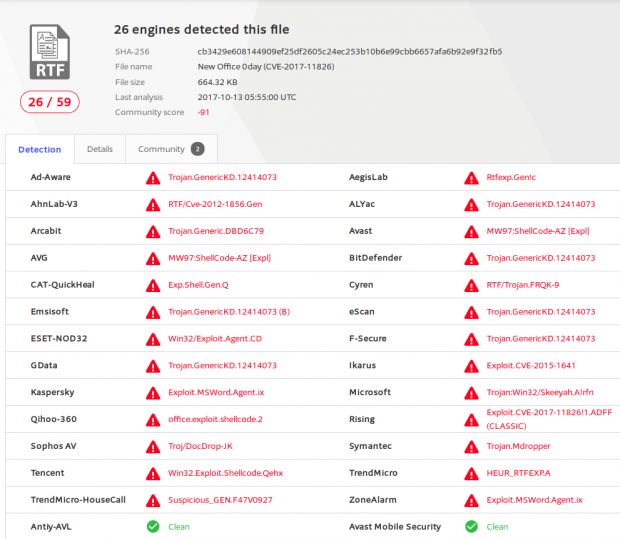Image resolution: width=620 pixels, height=539 pixels.
Task: Click the warning icon in ESET-NOD32 row
Action: [x=153, y=339]
